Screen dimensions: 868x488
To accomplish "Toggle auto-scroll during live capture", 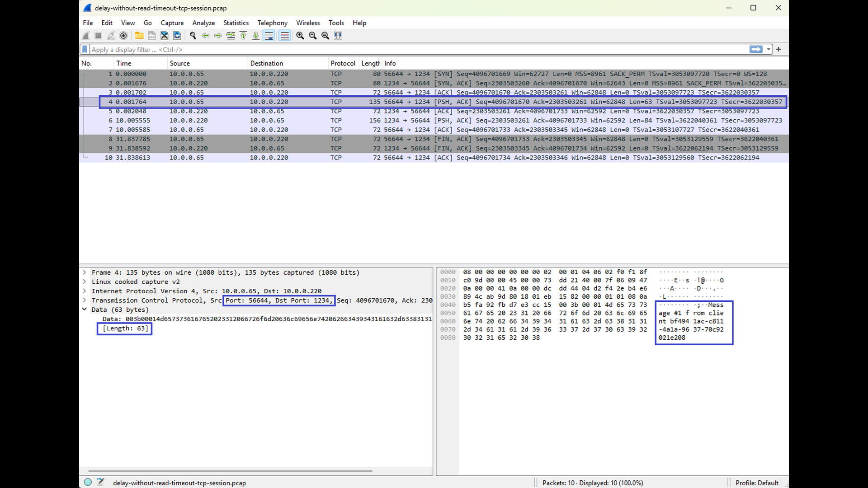I will [x=269, y=36].
